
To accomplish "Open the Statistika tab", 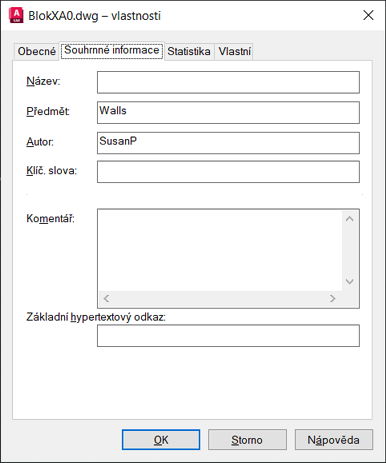I will coord(189,52).
